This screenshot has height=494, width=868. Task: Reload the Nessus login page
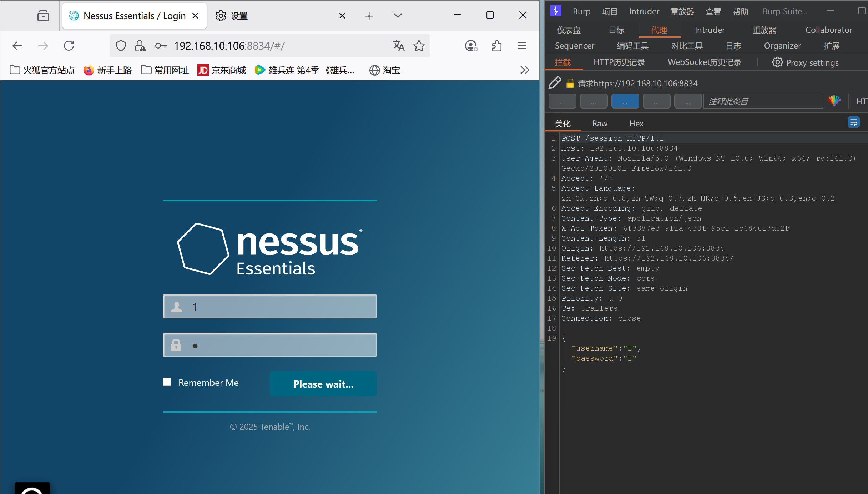69,46
